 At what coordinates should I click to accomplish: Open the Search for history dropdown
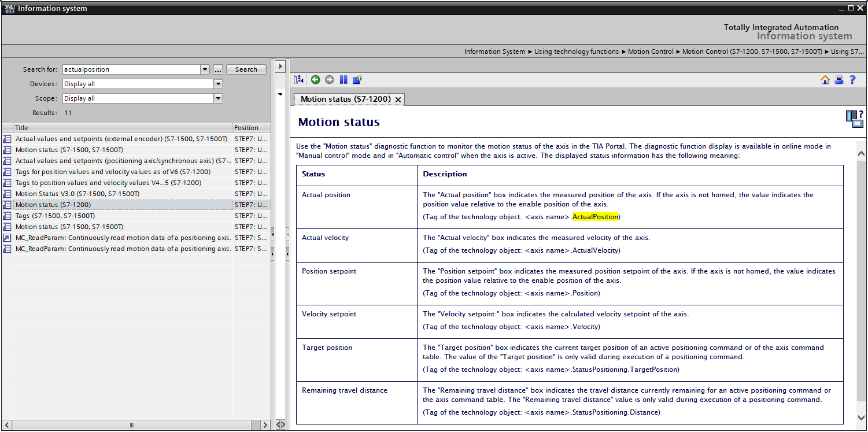click(x=205, y=69)
